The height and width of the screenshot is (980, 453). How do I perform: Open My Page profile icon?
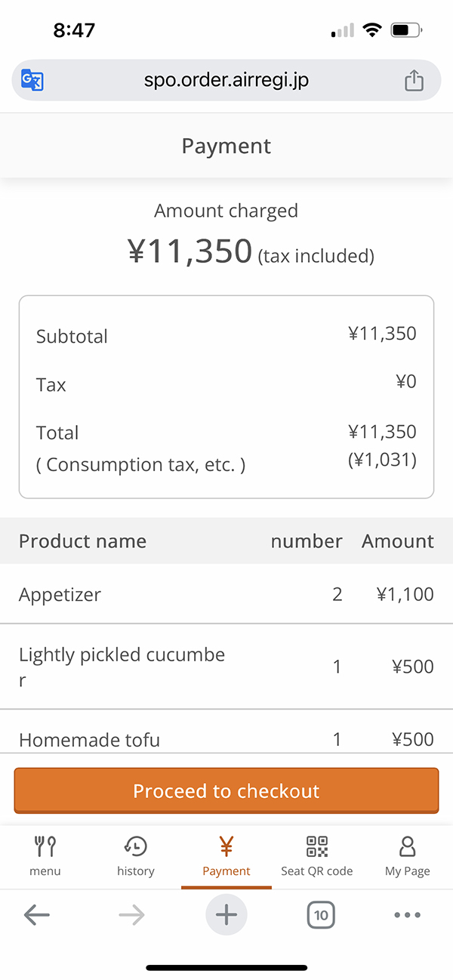pos(407,846)
